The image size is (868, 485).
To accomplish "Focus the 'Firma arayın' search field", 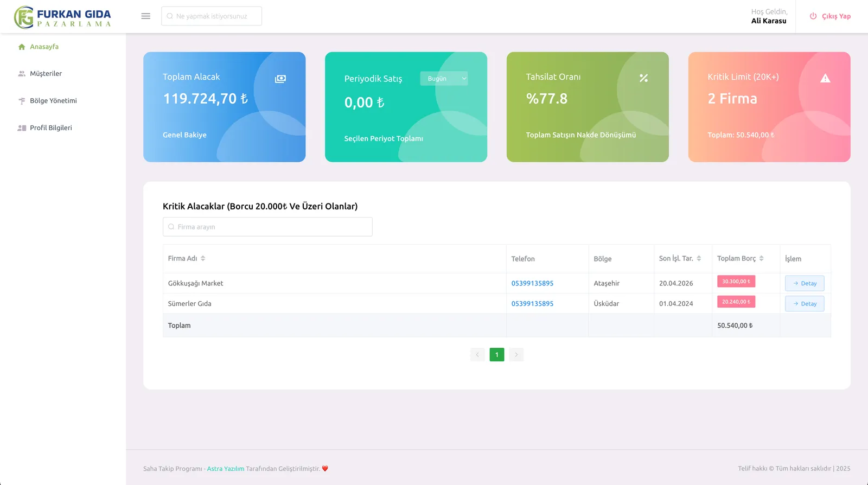I will pyautogui.click(x=267, y=227).
